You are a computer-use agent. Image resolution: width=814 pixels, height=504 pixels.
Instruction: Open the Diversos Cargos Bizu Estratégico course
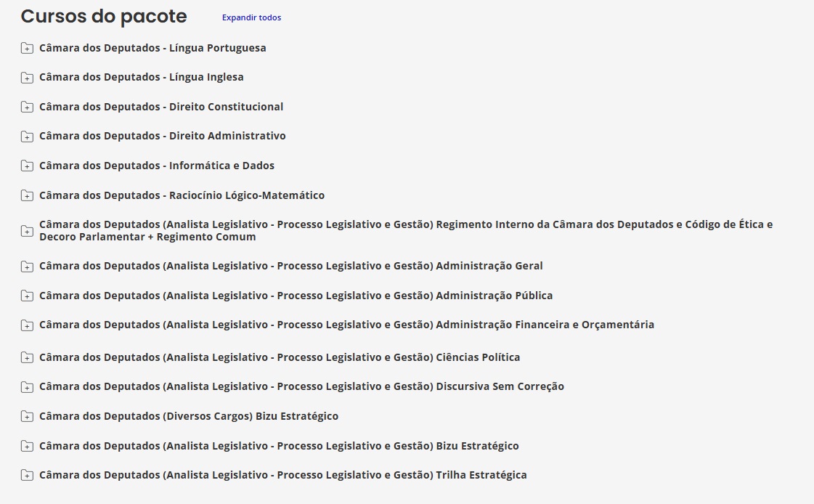tap(189, 416)
